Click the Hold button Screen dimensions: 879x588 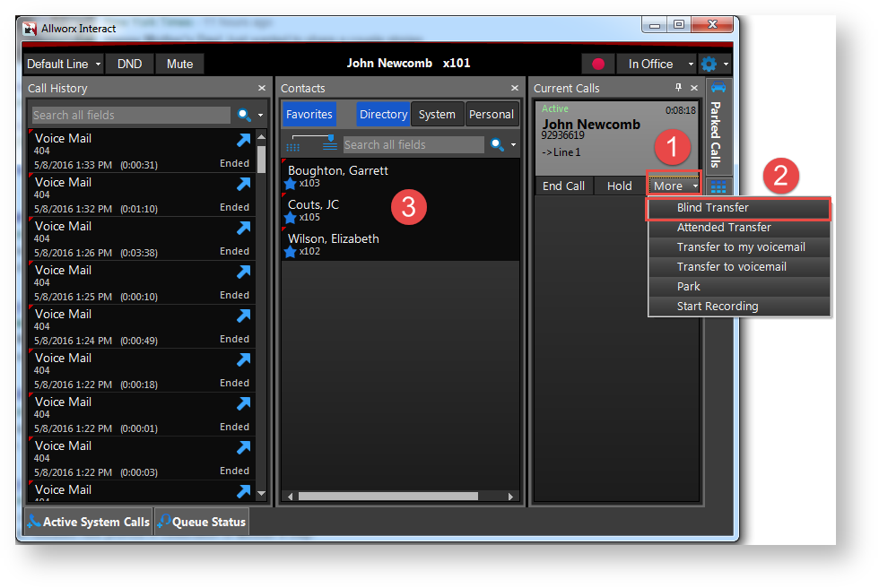[619, 186]
